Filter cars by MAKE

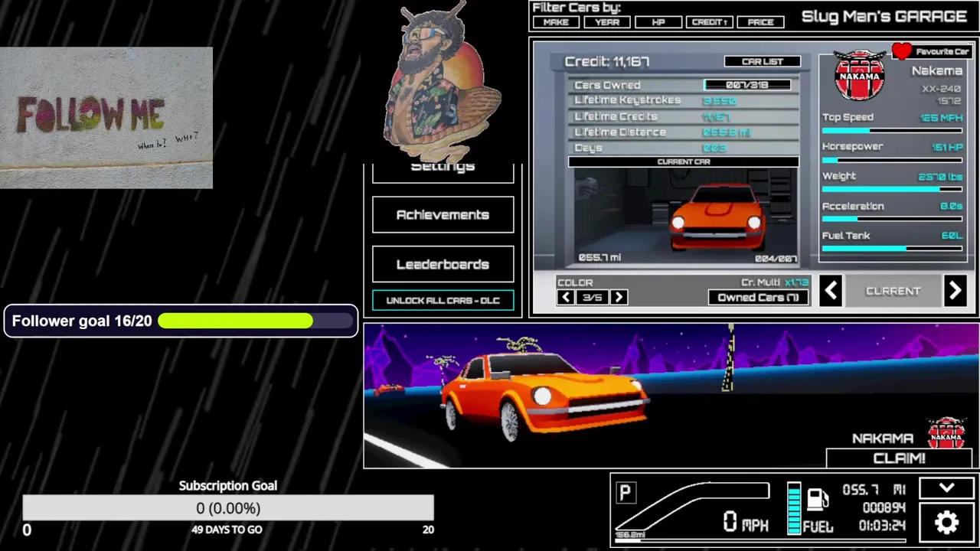click(556, 22)
